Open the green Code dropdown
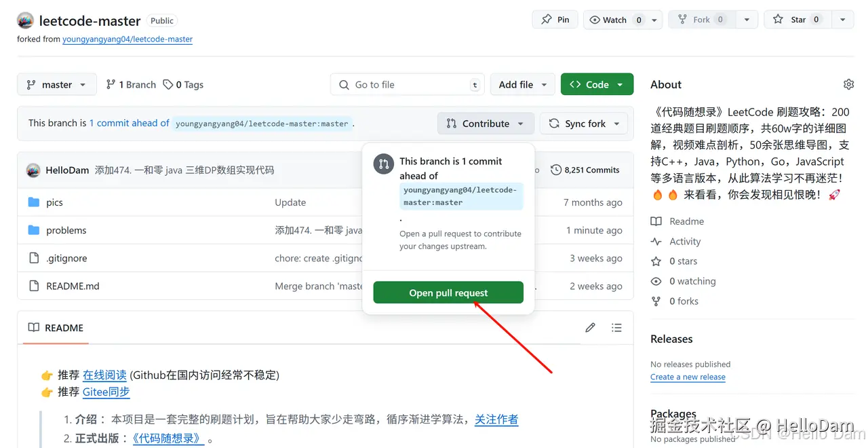Screen dimensions: 868x448 [597, 85]
